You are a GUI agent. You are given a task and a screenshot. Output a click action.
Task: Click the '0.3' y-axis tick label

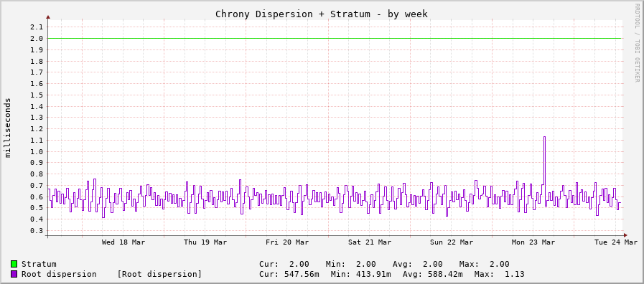37,231
